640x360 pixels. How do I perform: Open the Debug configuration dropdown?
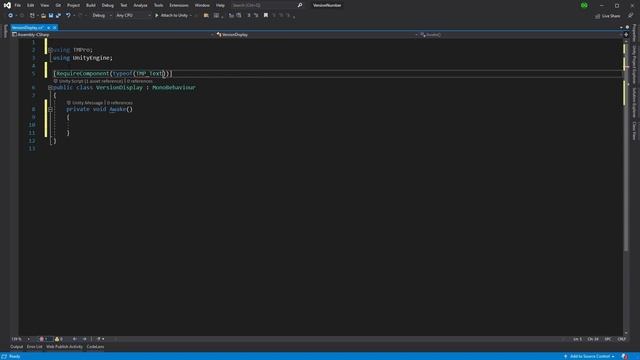coord(102,16)
